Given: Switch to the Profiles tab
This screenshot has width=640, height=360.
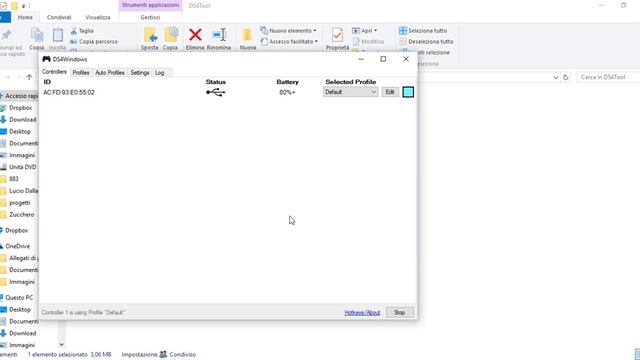Looking at the screenshot, I should coord(81,72).
